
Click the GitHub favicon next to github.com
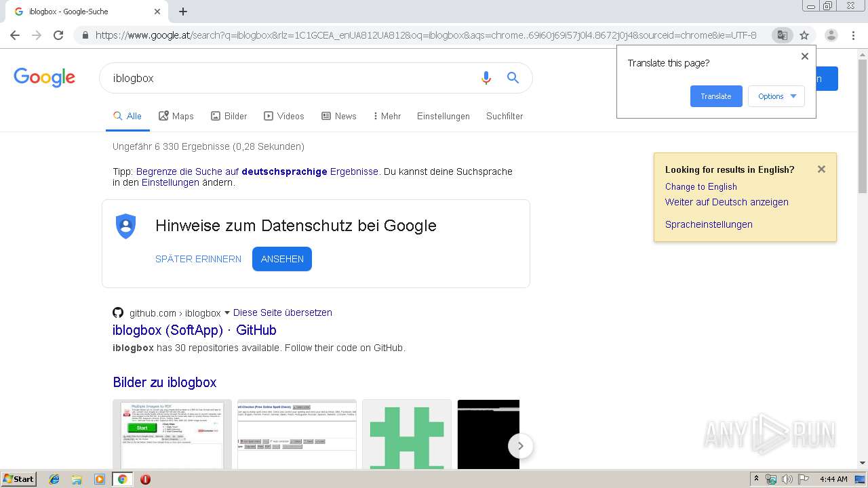[x=118, y=312]
